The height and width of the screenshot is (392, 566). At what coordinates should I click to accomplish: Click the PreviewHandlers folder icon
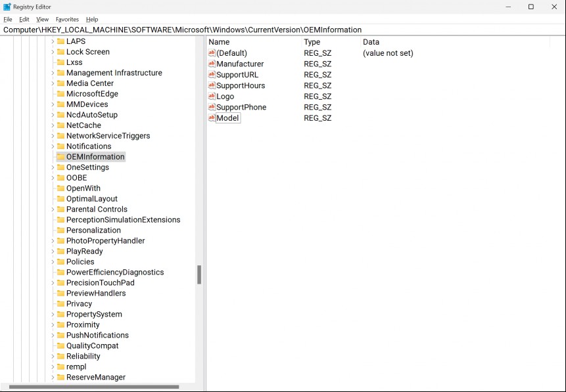pyautogui.click(x=60, y=294)
